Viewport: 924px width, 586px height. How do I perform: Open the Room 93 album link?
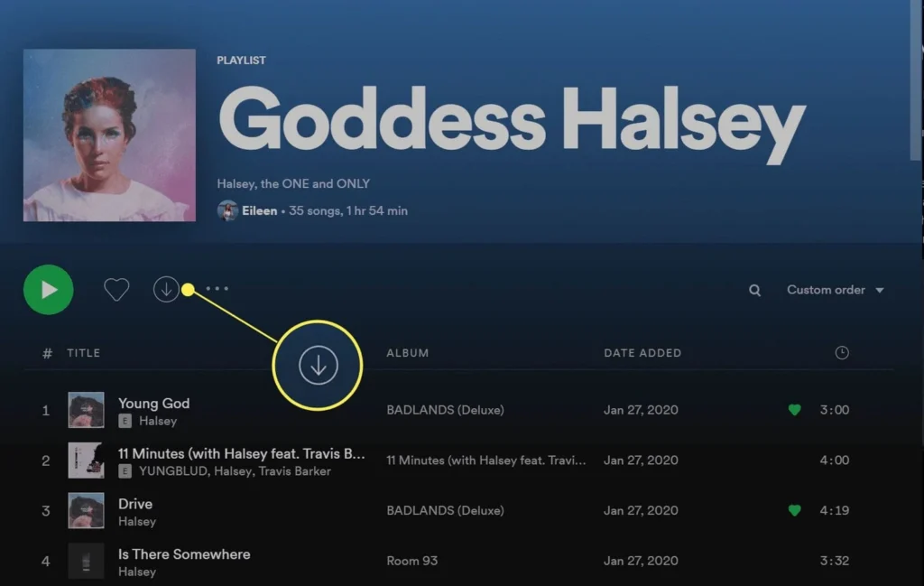[411, 561]
